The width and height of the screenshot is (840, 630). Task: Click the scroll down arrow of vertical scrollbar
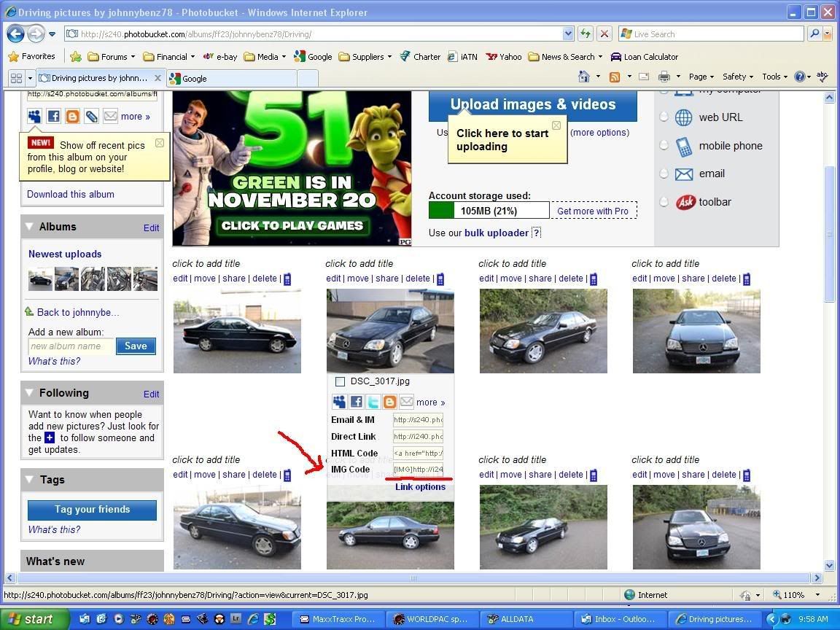point(829,565)
